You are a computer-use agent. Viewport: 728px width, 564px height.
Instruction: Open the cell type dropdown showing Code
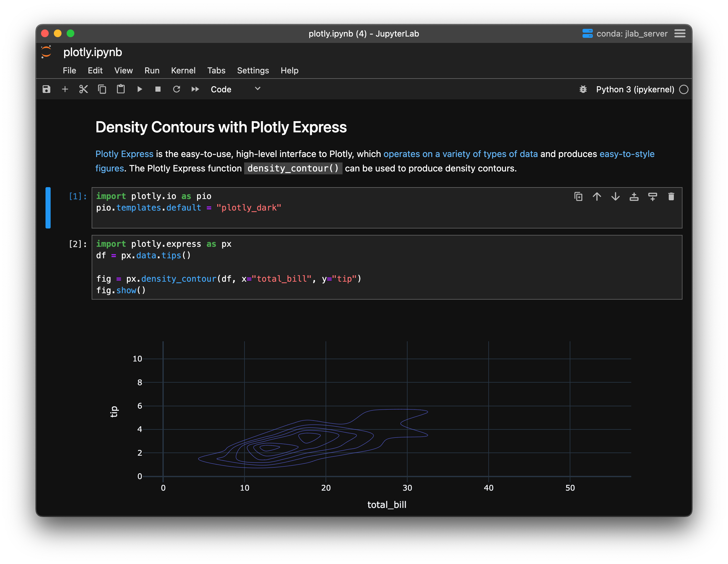[235, 89]
